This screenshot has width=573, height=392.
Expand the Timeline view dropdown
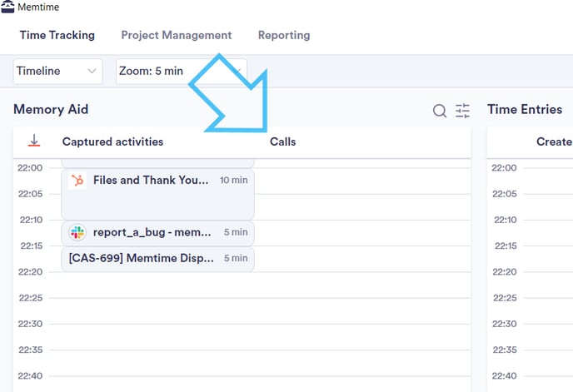[x=58, y=72]
